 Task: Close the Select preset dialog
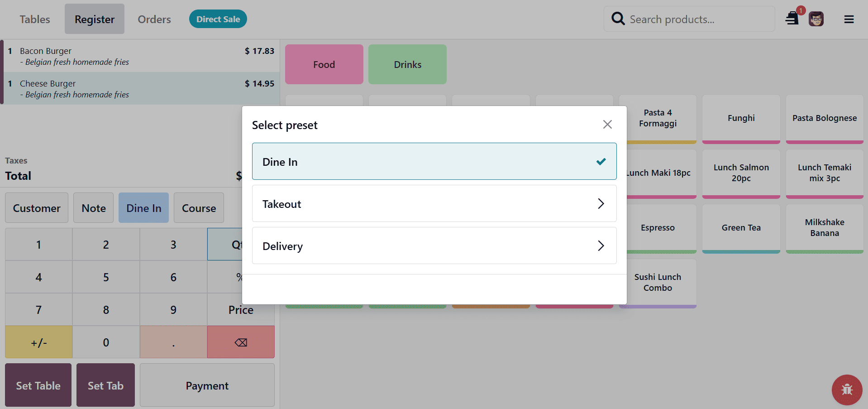pos(607,124)
